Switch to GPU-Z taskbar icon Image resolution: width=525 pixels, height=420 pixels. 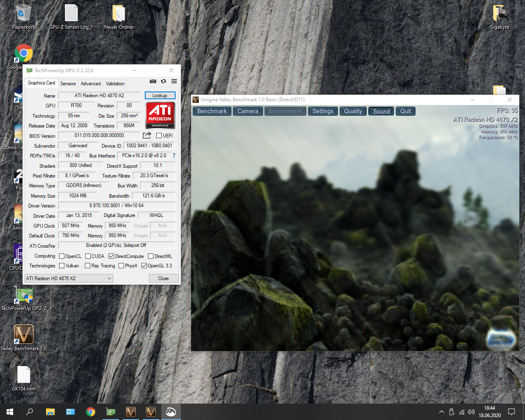[x=111, y=412]
